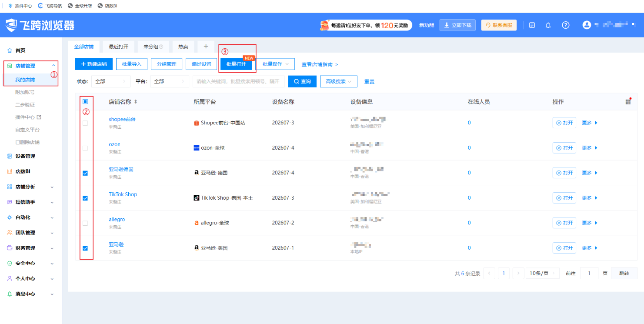Open 我的店铺 in the sidebar

tap(25, 80)
